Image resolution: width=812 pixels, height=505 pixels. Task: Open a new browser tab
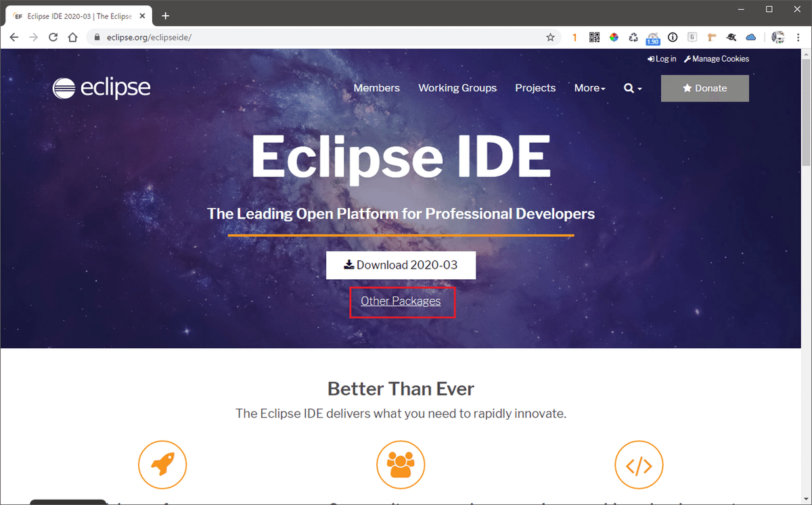165,16
